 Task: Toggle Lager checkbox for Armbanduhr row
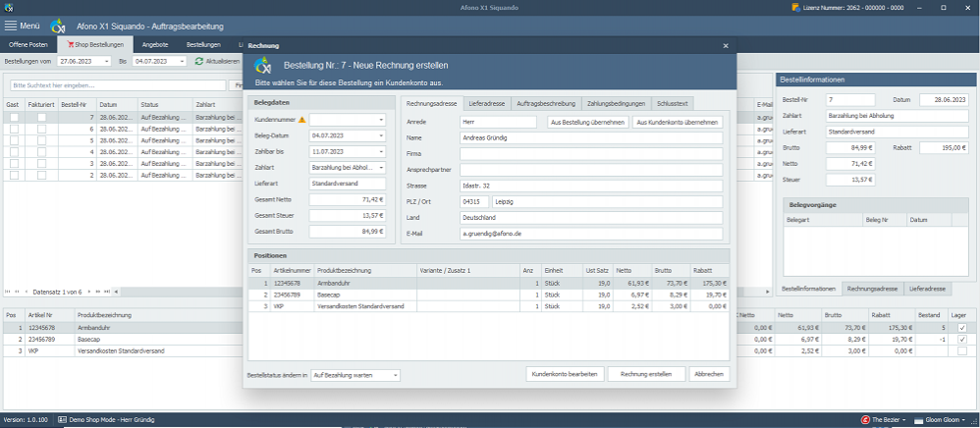coord(962,328)
